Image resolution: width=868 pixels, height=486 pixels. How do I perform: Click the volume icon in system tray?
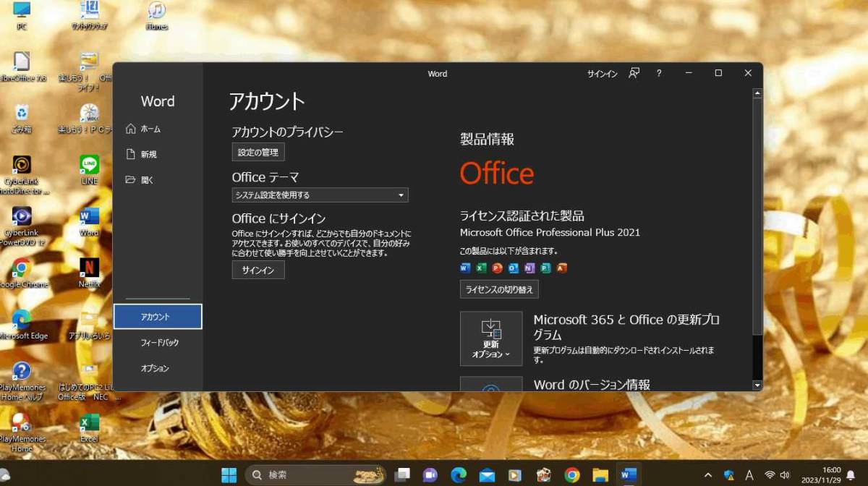(786, 475)
